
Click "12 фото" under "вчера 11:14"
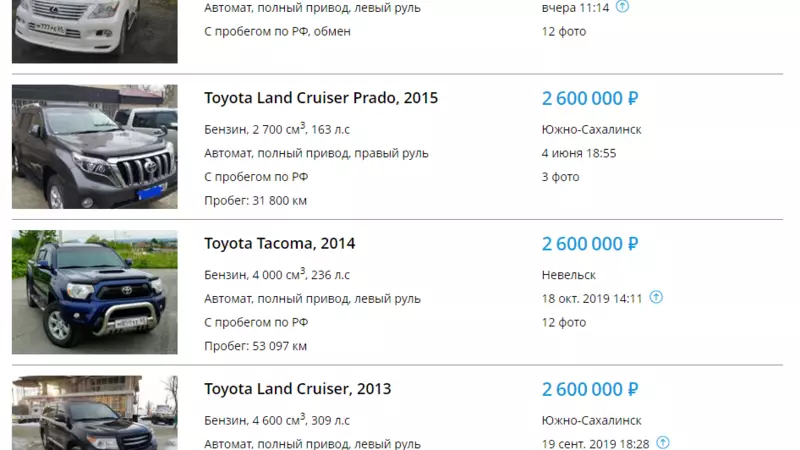pos(564,31)
